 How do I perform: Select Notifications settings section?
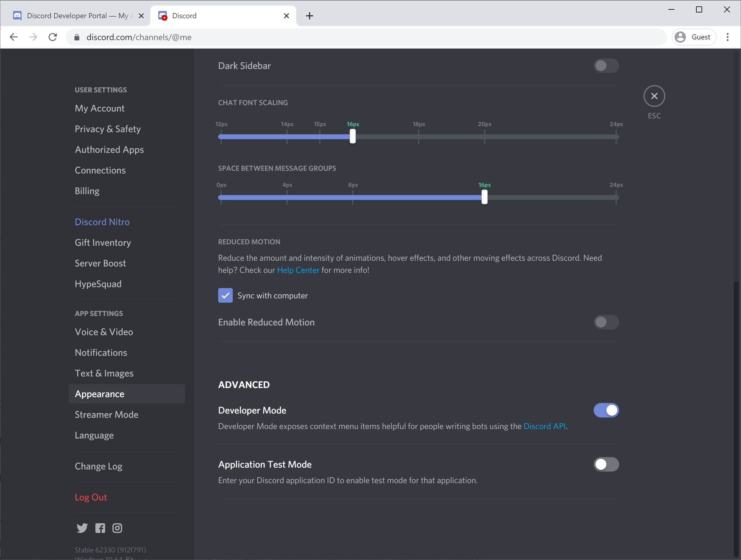(101, 352)
